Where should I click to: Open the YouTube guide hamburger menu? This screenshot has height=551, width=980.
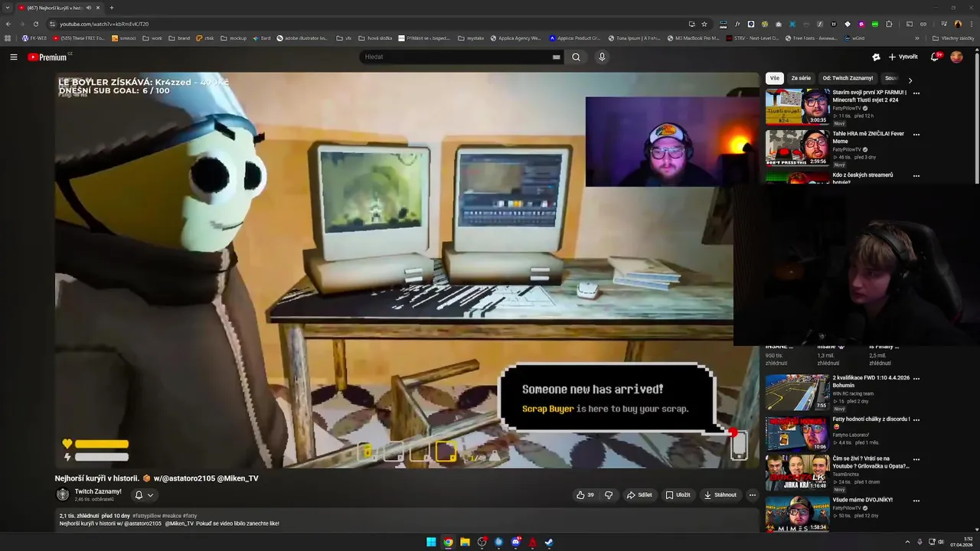point(13,57)
